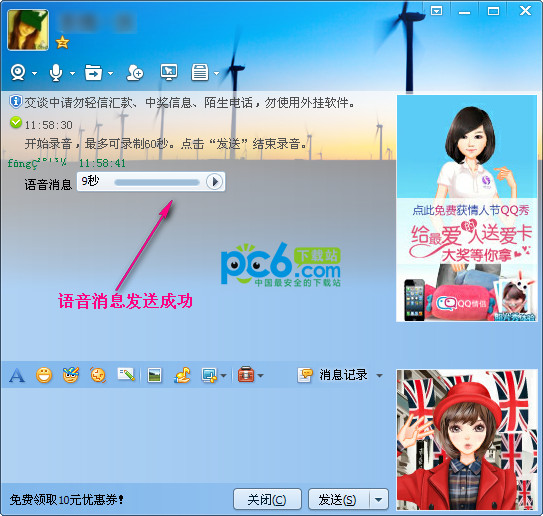Minimize the chat window
Image resolution: width=543 pixels, height=516 pixels.
[x=464, y=12]
